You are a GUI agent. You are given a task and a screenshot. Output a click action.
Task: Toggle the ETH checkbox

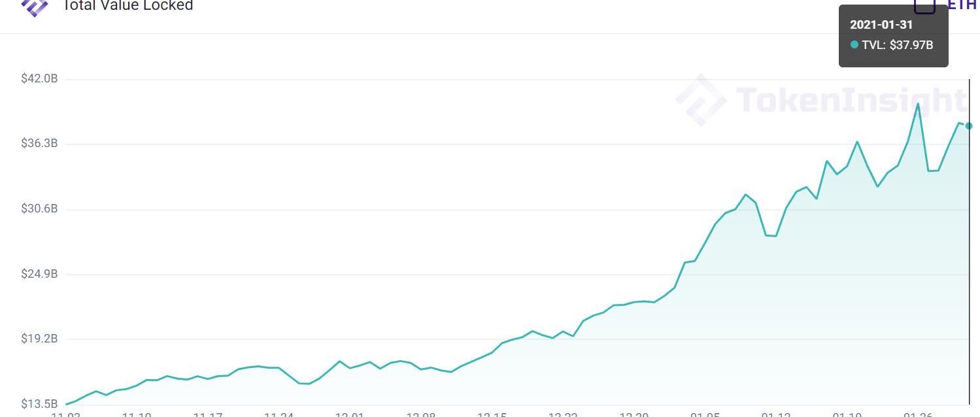924,5
